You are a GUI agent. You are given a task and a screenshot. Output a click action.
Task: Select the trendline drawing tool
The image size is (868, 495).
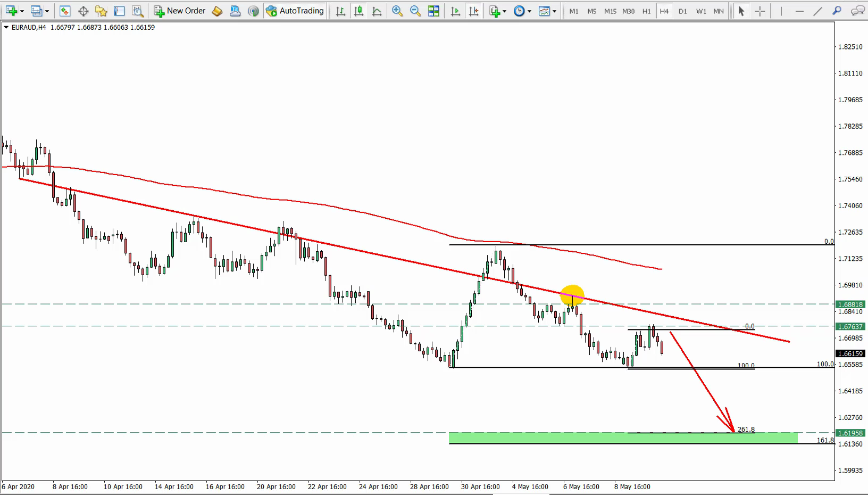[818, 11]
